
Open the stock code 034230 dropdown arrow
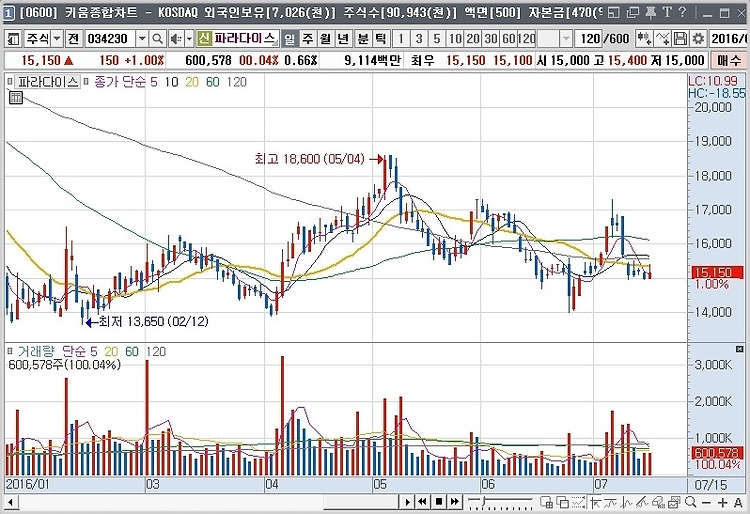(x=143, y=38)
